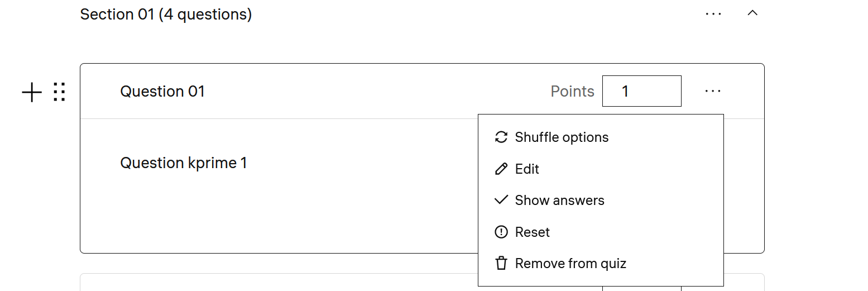Viewport: 868px width, 291px height.
Task: Choose Reset from the dropdown menu
Action: click(x=532, y=232)
